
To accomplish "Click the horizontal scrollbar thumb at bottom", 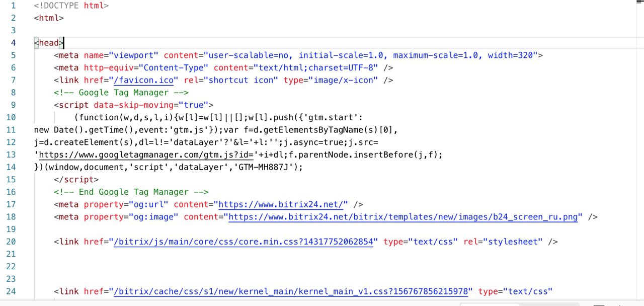I will (x=490, y=304).
